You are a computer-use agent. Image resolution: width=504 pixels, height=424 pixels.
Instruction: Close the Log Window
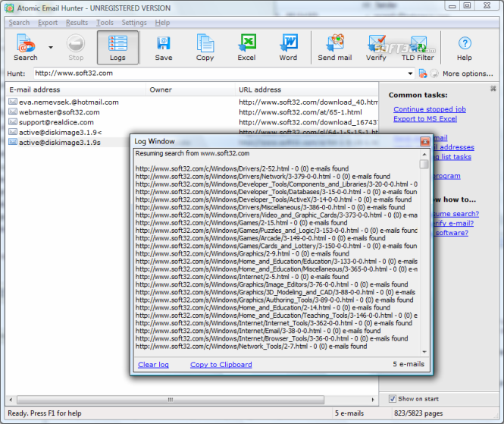coord(425,142)
